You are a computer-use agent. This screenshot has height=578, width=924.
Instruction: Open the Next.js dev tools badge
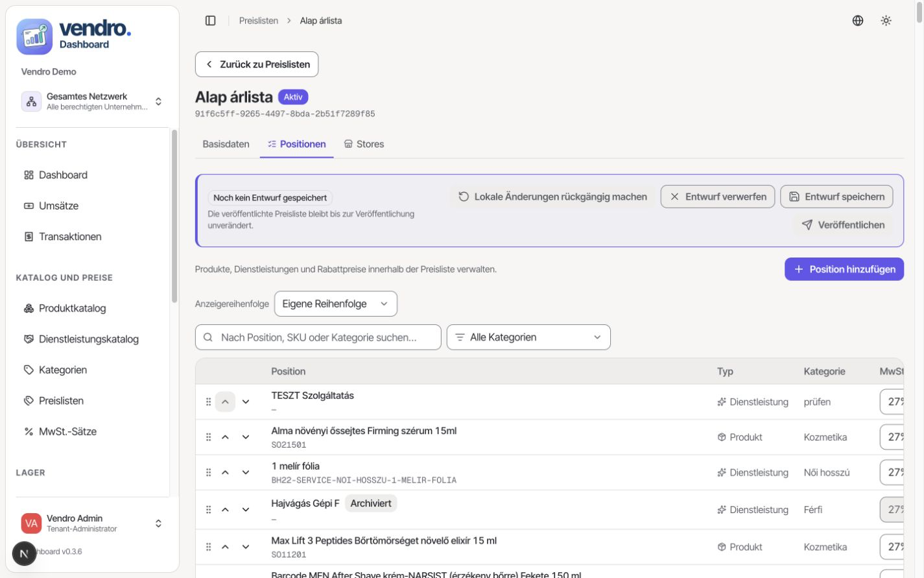pyautogui.click(x=24, y=553)
